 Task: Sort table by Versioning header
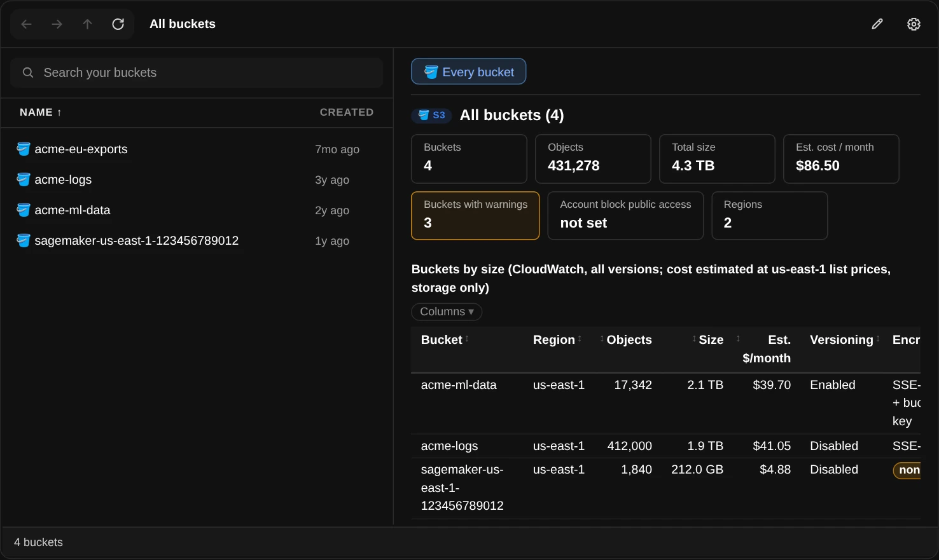coord(845,339)
